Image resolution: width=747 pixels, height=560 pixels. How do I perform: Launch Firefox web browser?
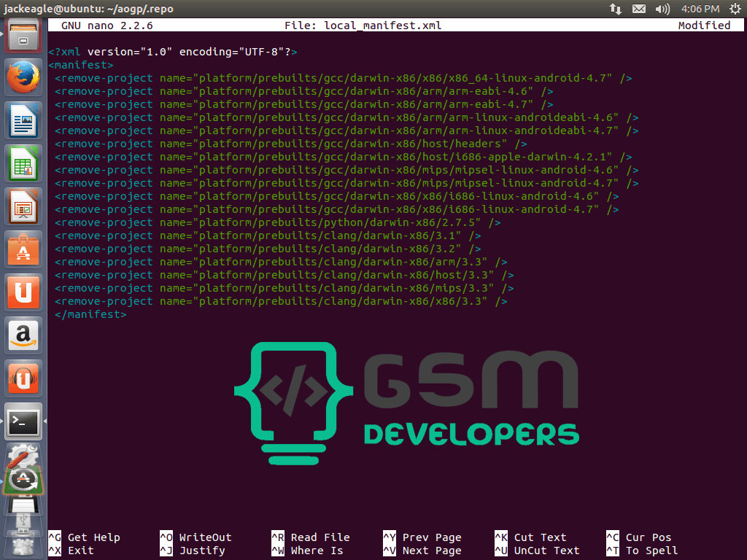[x=23, y=77]
